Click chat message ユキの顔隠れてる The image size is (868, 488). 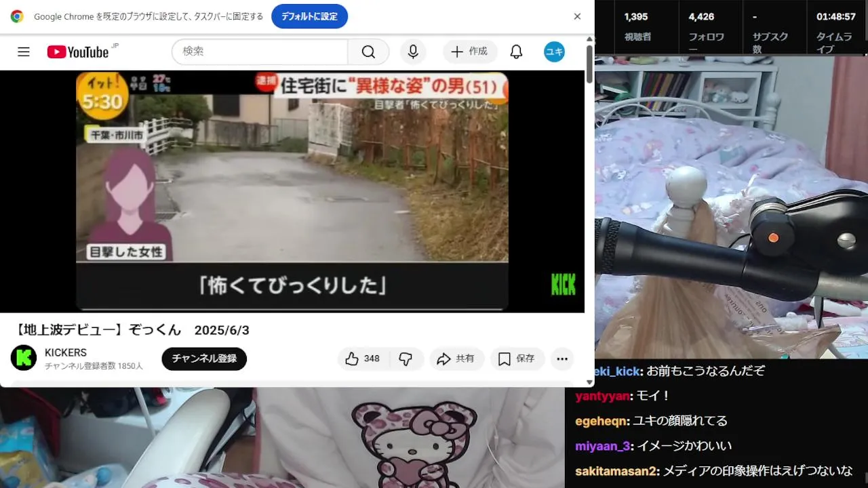pos(679,421)
